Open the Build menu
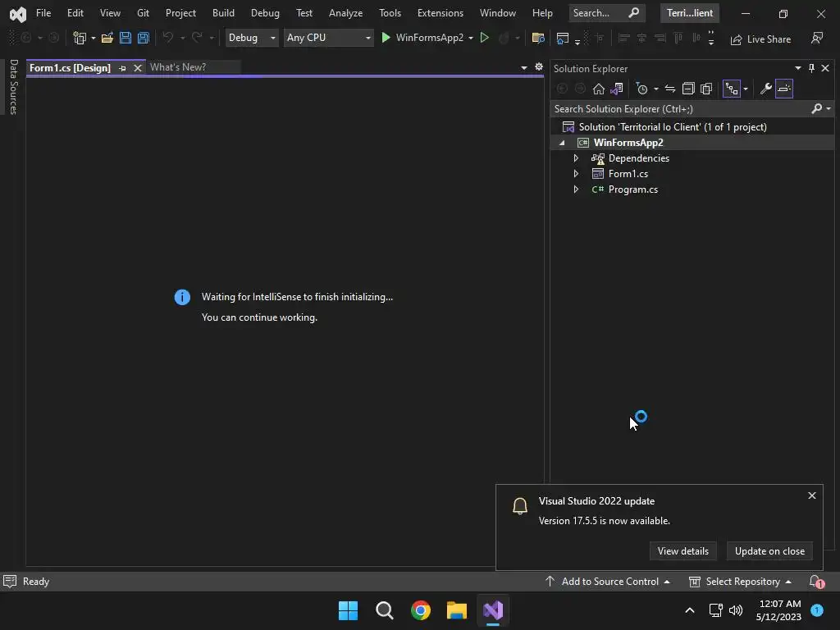This screenshot has width=840, height=630. pos(223,13)
